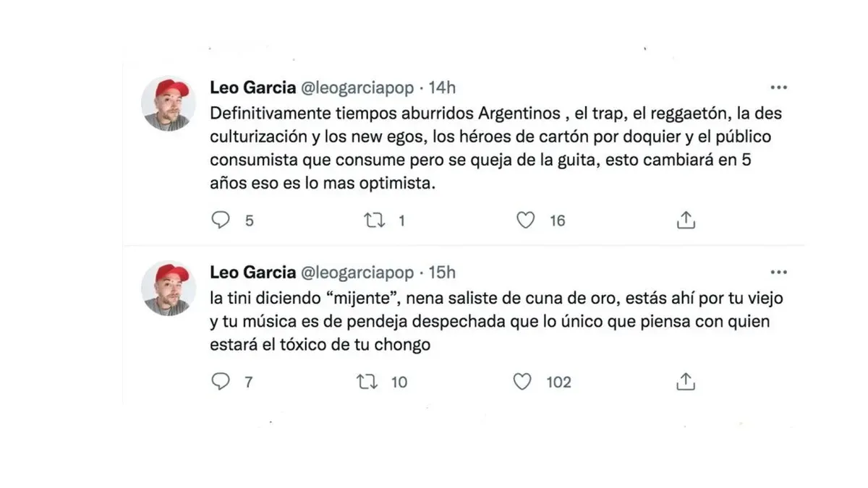Image resolution: width=868 pixels, height=488 pixels.
Task: Open the more options menu on the second tweet
Action: 778,272
